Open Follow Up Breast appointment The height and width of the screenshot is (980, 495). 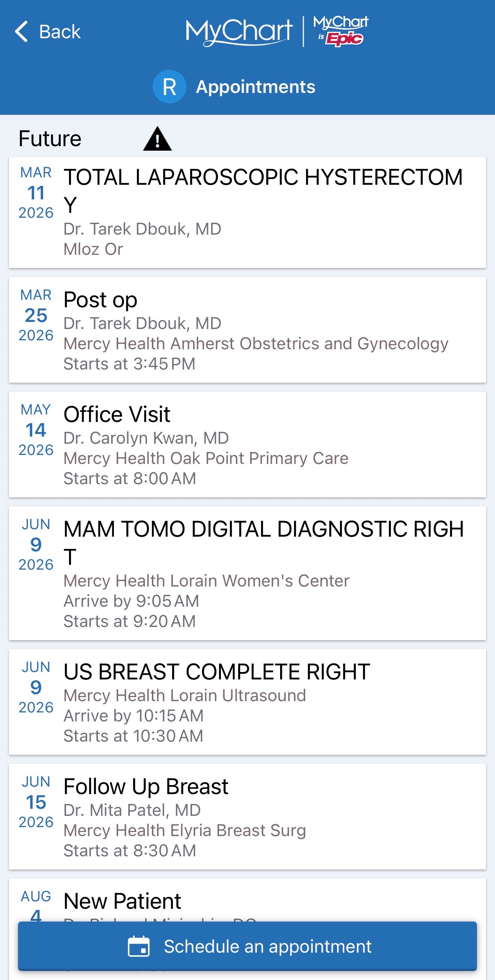coord(247,816)
